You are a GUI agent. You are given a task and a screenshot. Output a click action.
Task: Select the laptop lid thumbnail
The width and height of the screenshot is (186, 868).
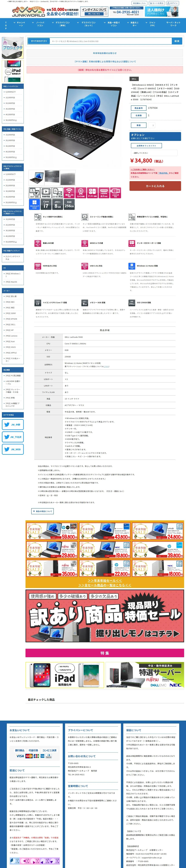coord(68,178)
